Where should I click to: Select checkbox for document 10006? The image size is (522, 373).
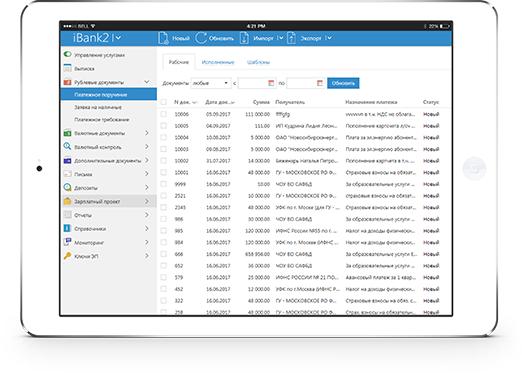click(164, 114)
